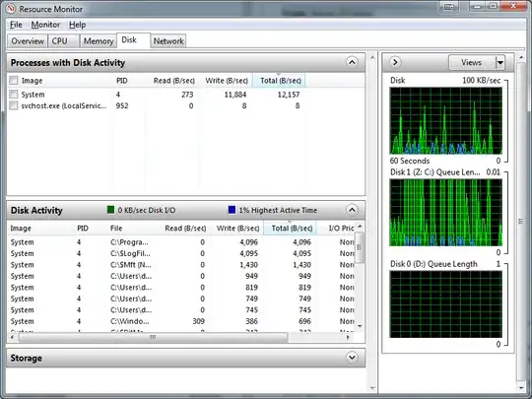532x399 pixels.
Task: Switch to the CPU tab
Action: point(63,41)
